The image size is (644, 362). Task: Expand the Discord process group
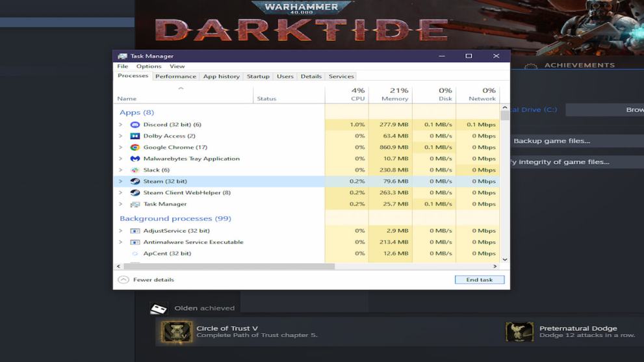(120, 125)
